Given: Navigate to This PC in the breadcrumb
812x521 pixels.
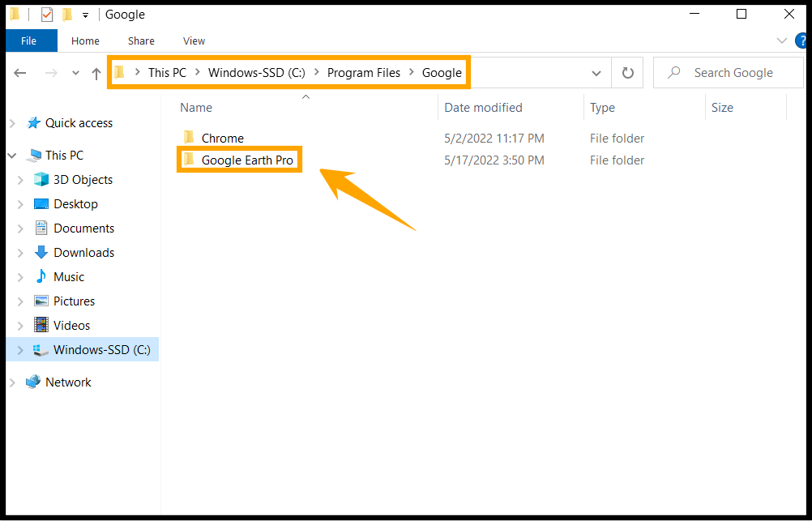Looking at the screenshot, I should pos(167,72).
